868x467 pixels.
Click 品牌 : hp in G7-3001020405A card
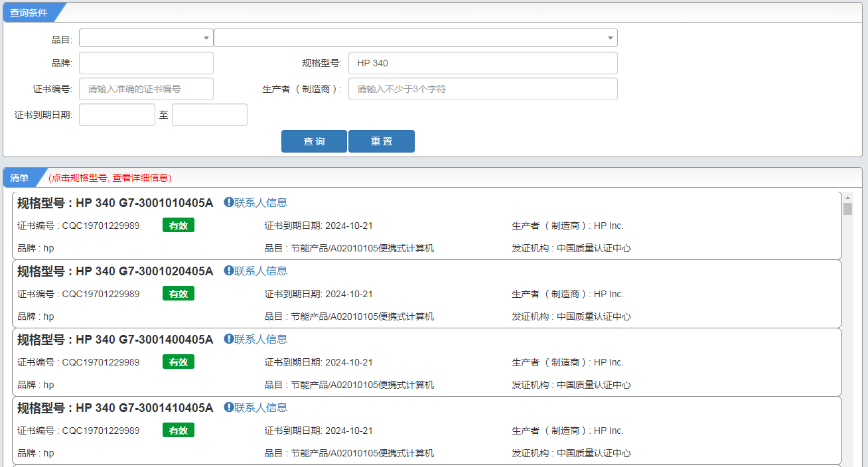[x=36, y=316]
